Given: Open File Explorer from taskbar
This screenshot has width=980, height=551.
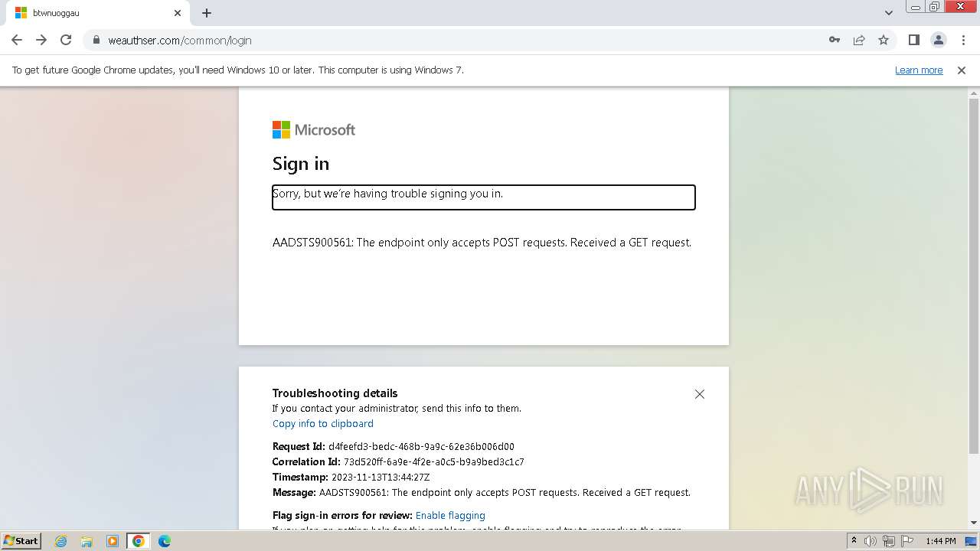Looking at the screenshot, I should coord(87,541).
